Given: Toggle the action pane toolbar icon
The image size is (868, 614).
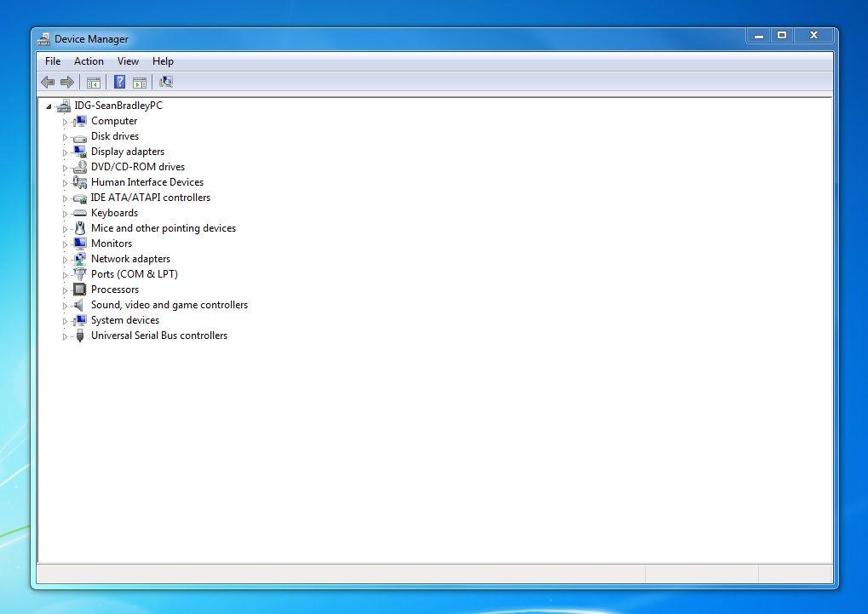Looking at the screenshot, I should (140, 83).
